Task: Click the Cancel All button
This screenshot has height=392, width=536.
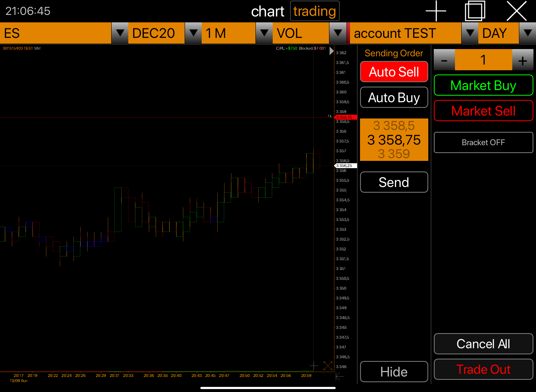Action: (x=483, y=344)
